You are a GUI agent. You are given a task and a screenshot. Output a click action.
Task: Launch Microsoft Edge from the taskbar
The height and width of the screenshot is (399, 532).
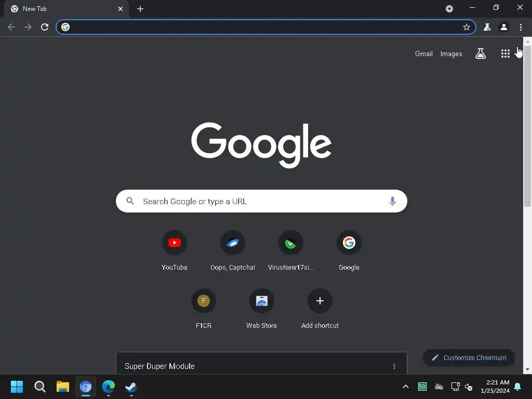109,387
